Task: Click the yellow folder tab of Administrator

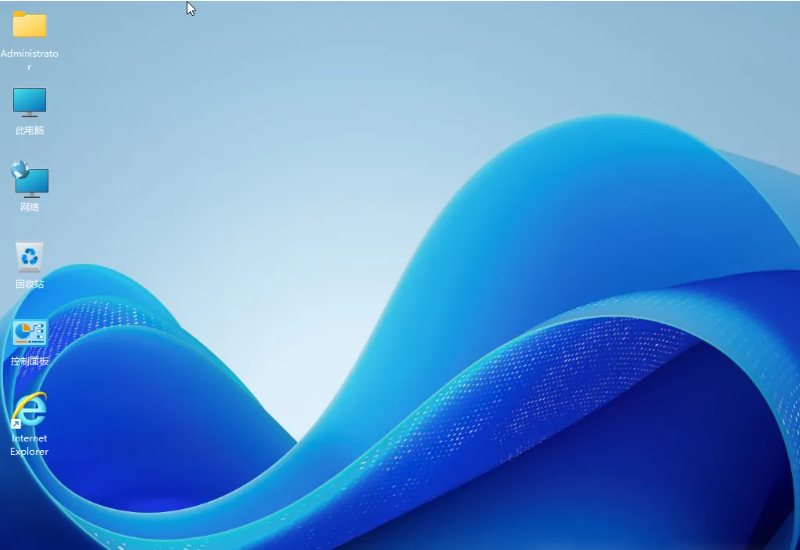Action: click(20, 14)
